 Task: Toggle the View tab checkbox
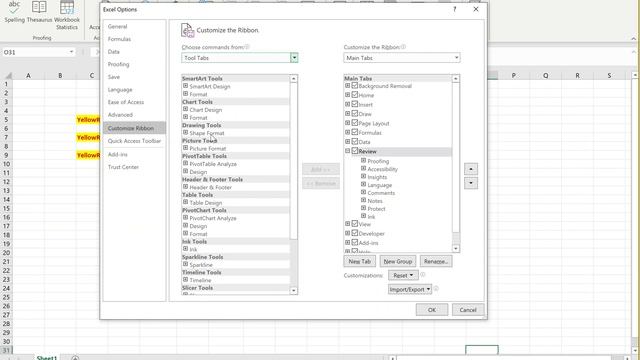point(355,224)
